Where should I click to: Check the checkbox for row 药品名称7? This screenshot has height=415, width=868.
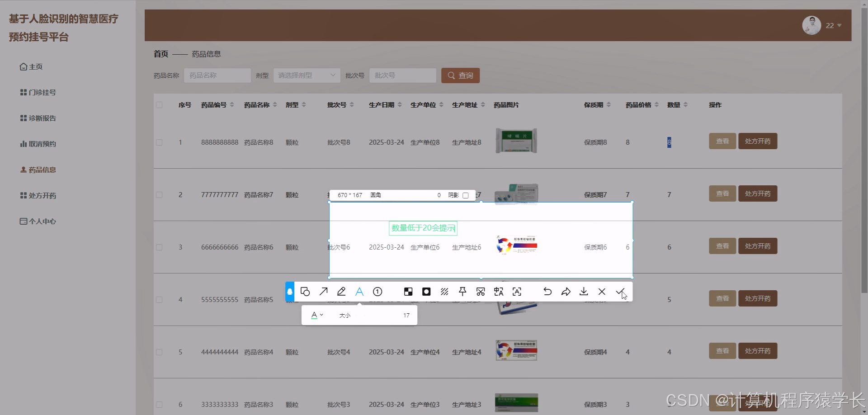[x=159, y=195]
